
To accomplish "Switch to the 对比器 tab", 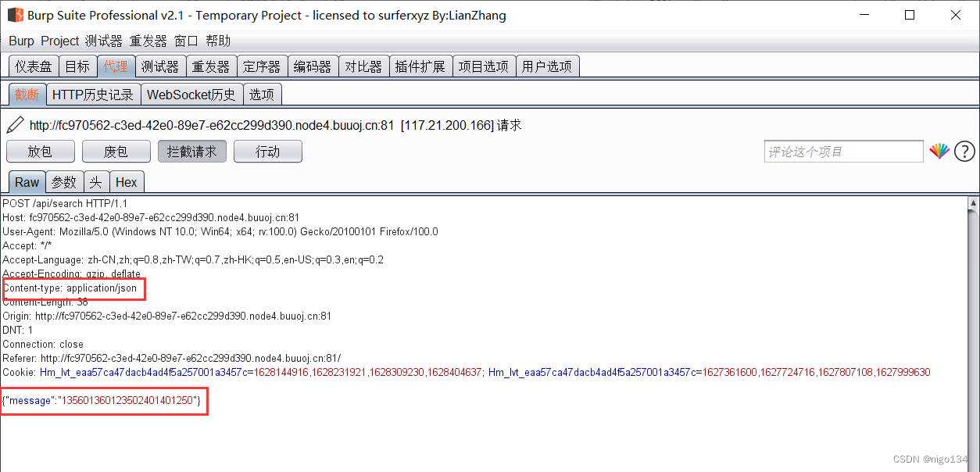I will point(363,66).
